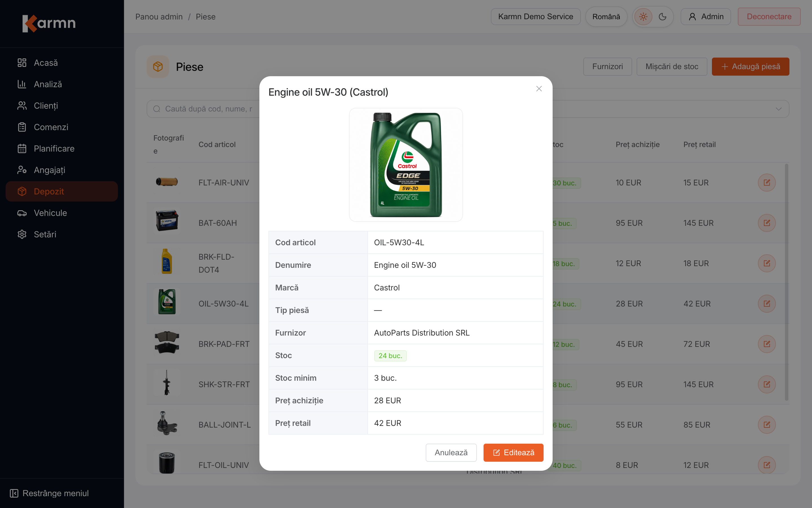View the Castrol engine oil product image

pos(406,165)
